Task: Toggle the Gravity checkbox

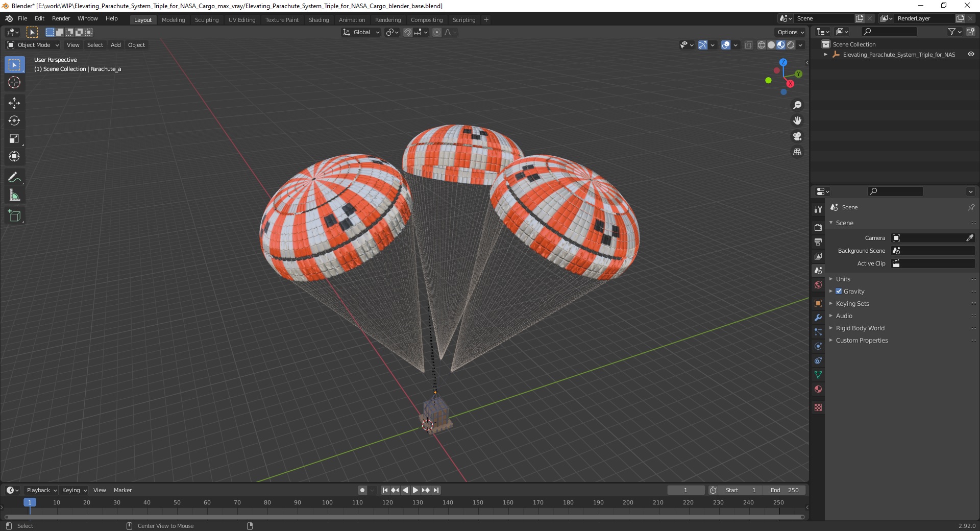Action: click(x=839, y=291)
